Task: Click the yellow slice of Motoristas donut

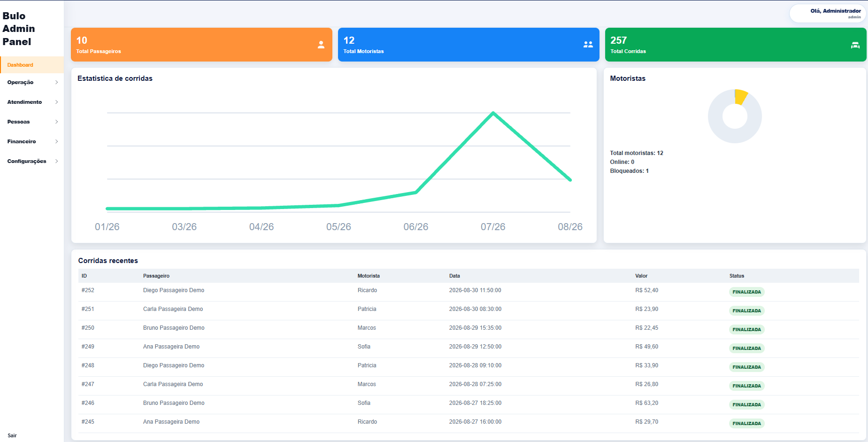Action: point(740,96)
